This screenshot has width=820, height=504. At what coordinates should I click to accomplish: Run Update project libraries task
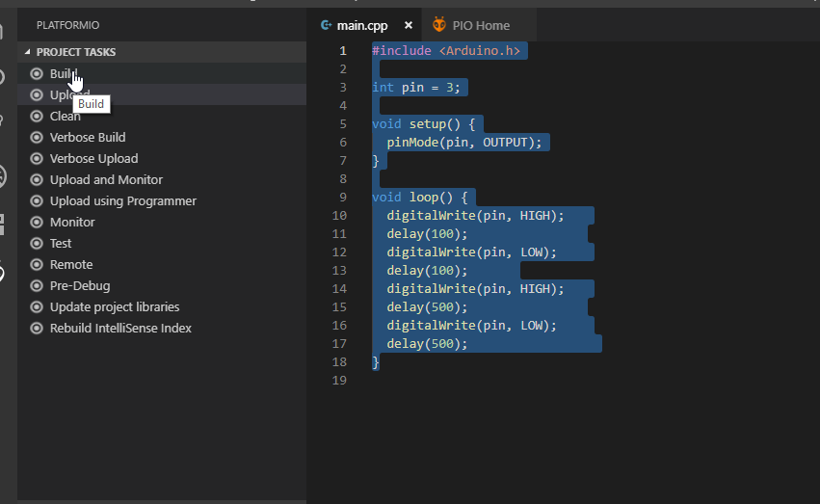coord(115,306)
